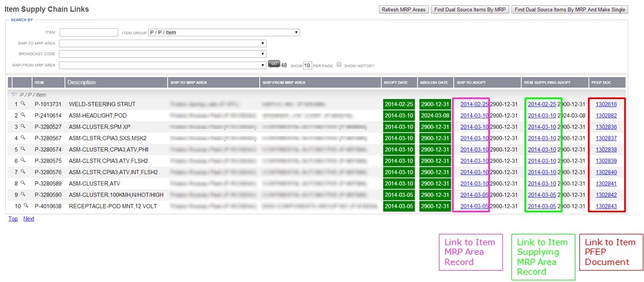Collapse the P / P / Item group
The width and height of the screenshot is (644, 282).
15,95
